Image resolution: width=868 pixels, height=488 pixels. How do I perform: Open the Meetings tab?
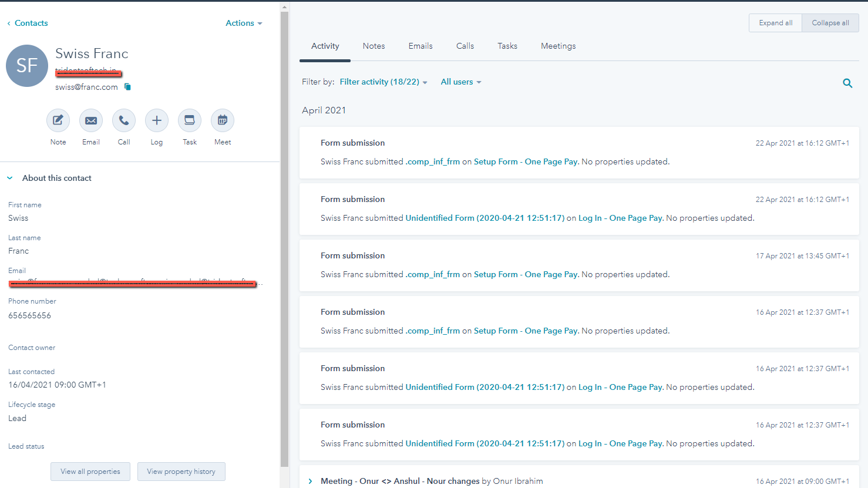click(x=558, y=46)
